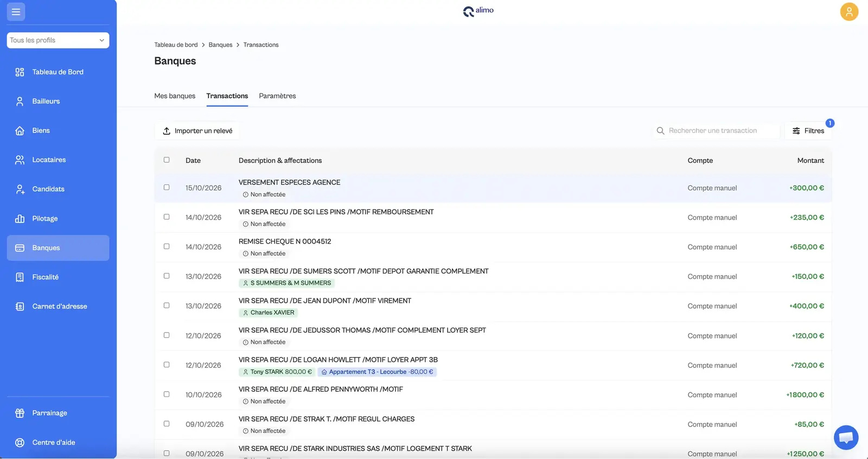Click the Appartement T3 - Lecourbe tag

[377, 372]
